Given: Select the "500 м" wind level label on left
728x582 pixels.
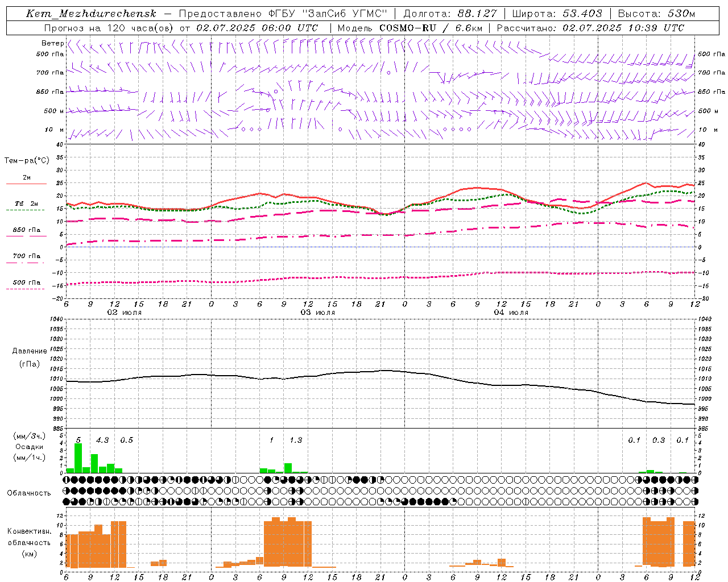Looking at the screenshot, I should coord(54,111).
